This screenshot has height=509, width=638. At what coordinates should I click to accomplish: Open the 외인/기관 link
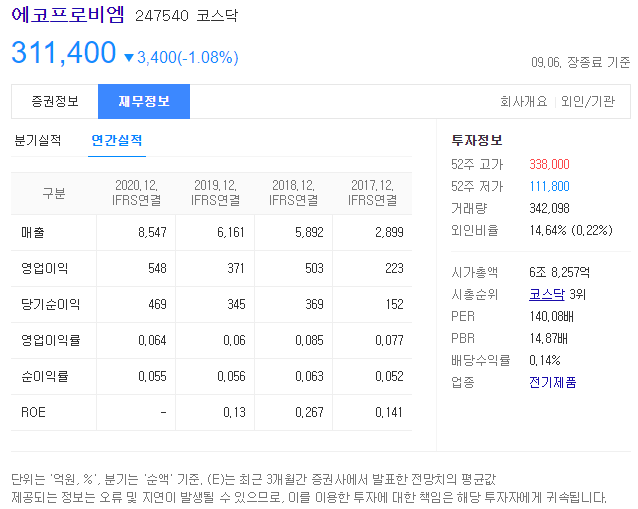tap(588, 101)
